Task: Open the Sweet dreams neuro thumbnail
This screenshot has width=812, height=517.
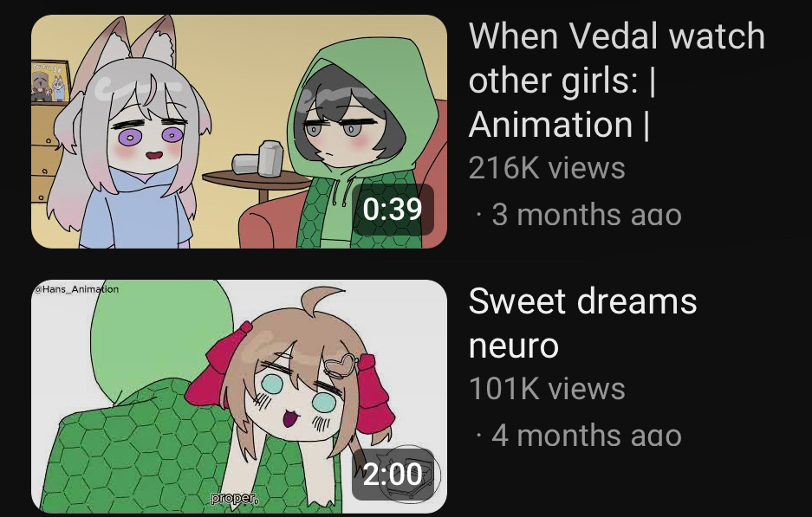Action: 239,397
